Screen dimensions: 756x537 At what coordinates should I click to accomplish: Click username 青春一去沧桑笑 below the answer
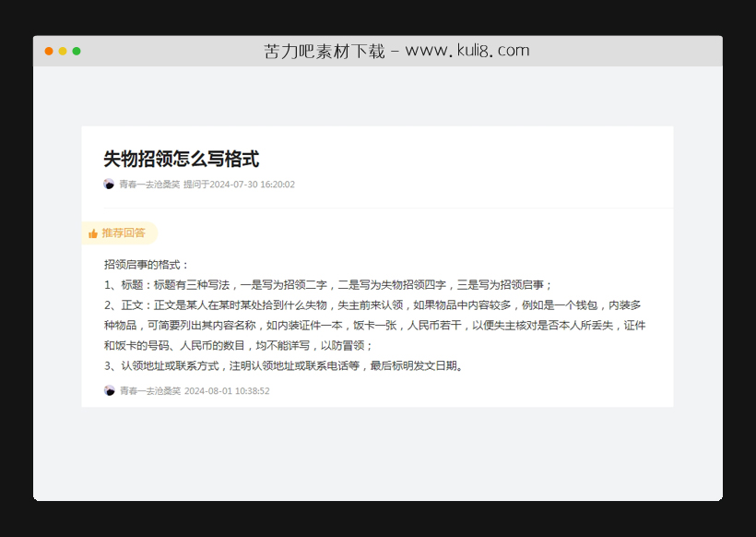[x=149, y=390]
